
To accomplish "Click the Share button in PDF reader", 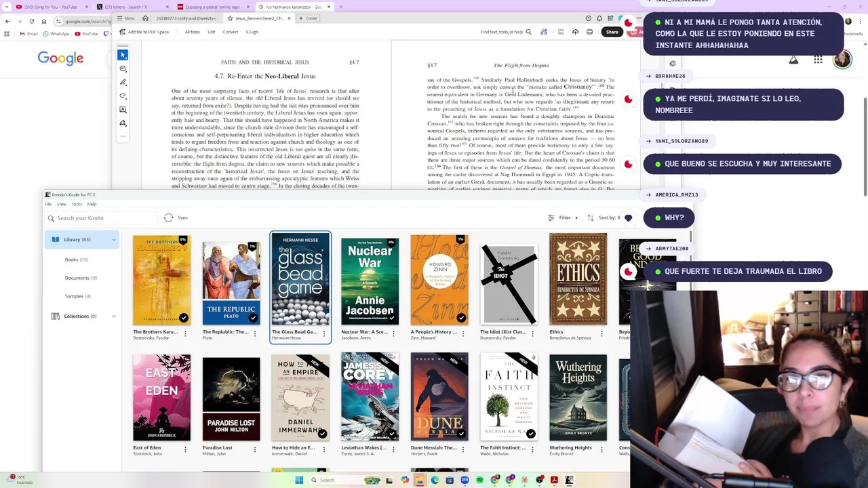I will coord(612,32).
